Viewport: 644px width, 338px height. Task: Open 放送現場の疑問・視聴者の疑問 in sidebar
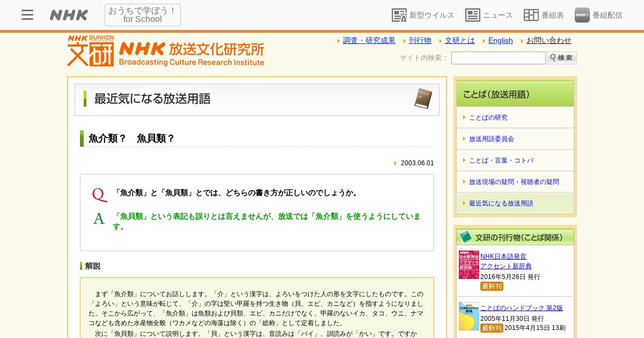click(x=514, y=182)
